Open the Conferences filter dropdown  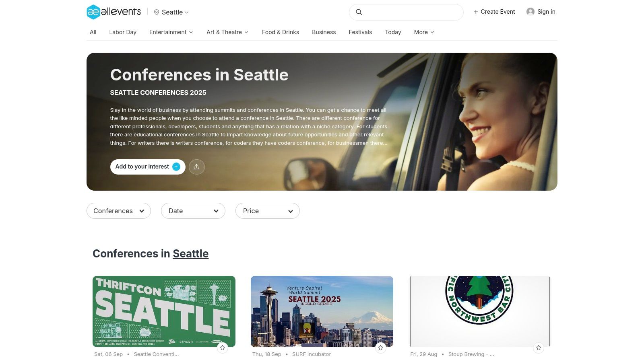119,211
